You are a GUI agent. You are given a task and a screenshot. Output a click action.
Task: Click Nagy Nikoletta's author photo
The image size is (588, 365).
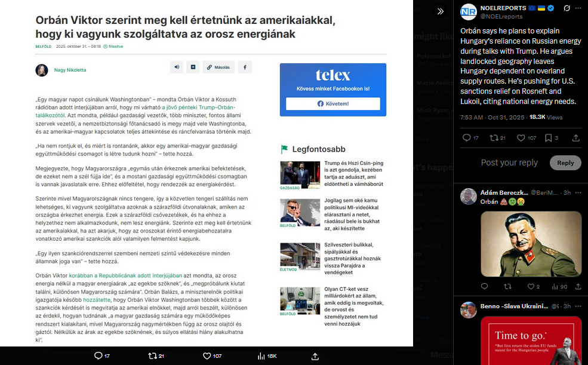point(42,70)
